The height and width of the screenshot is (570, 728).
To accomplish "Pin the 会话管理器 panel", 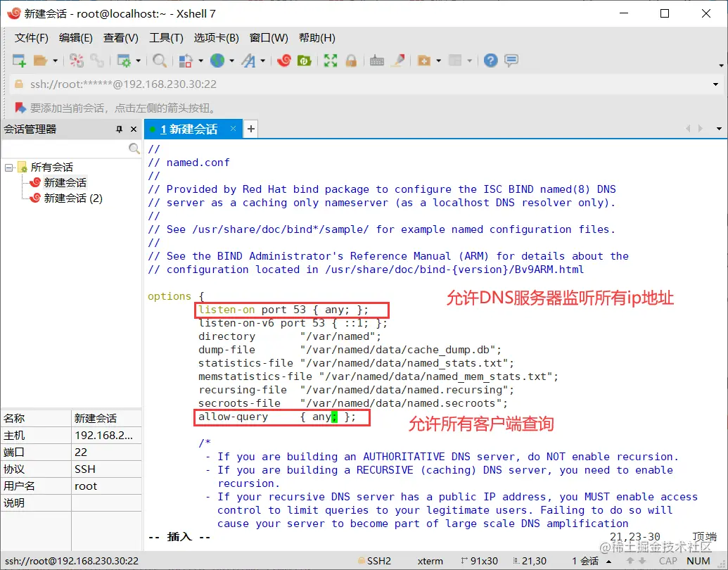I will [x=120, y=129].
